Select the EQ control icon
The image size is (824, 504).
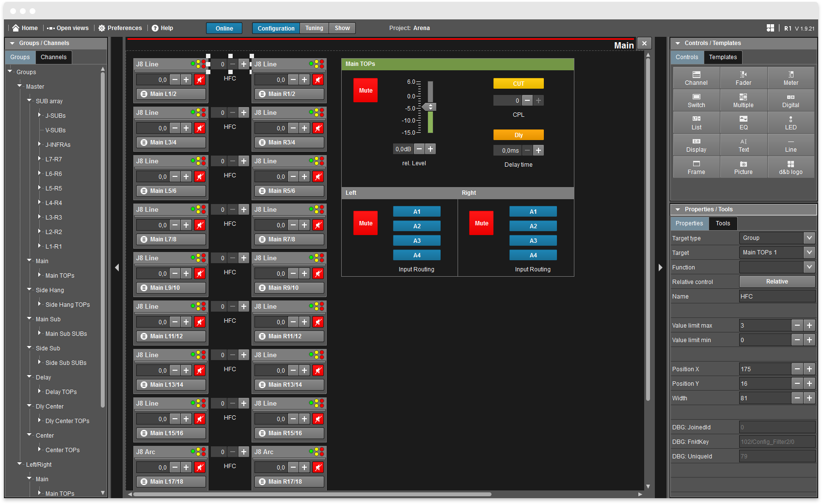point(743,122)
